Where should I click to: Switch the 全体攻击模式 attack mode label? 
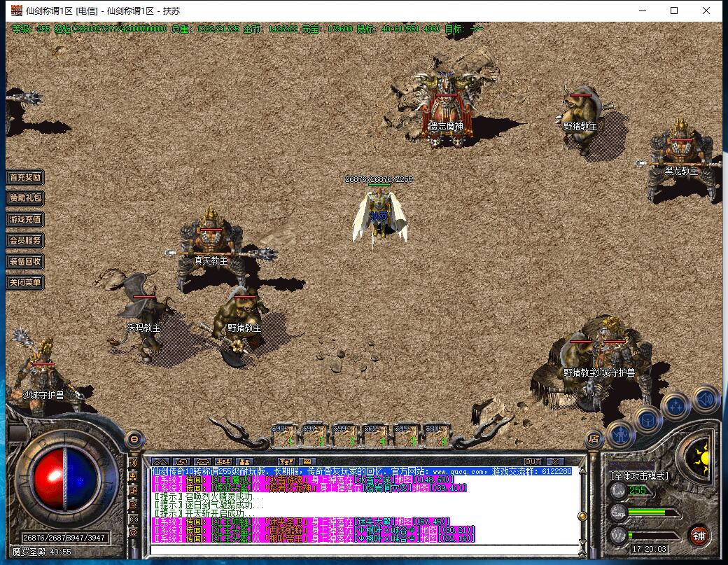639,476
